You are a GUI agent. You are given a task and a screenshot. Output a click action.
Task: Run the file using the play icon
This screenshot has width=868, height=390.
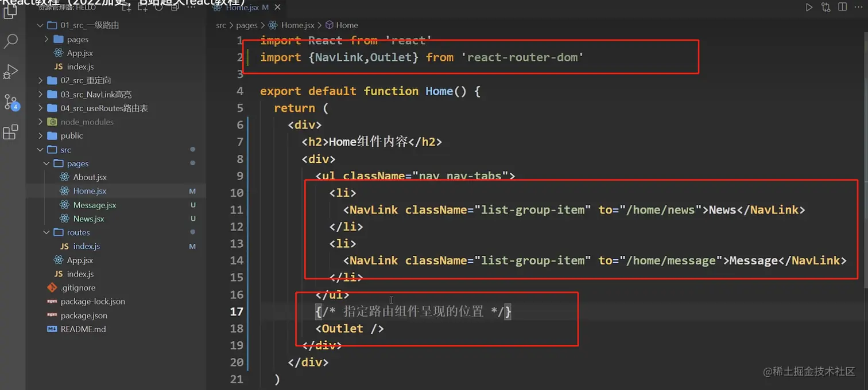click(x=809, y=7)
